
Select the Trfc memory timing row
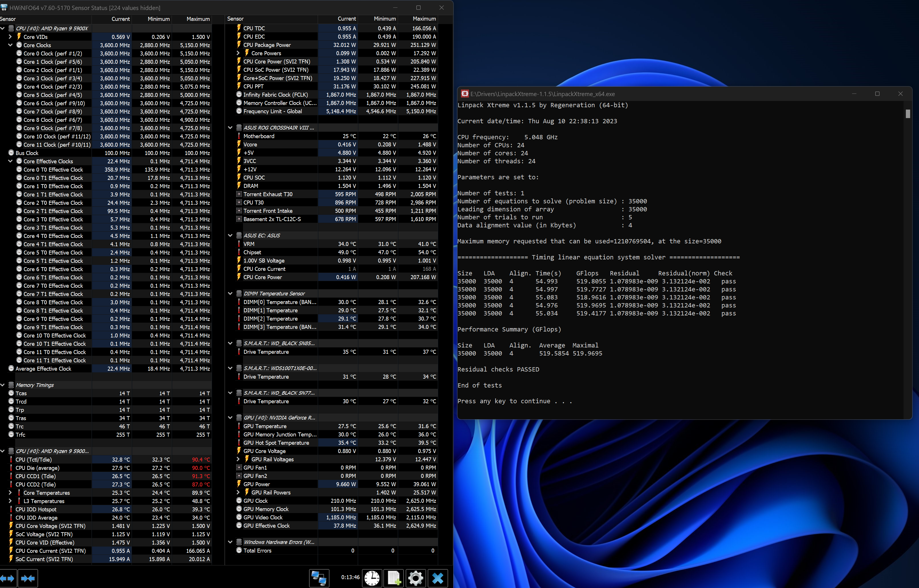(x=106, y=434)
